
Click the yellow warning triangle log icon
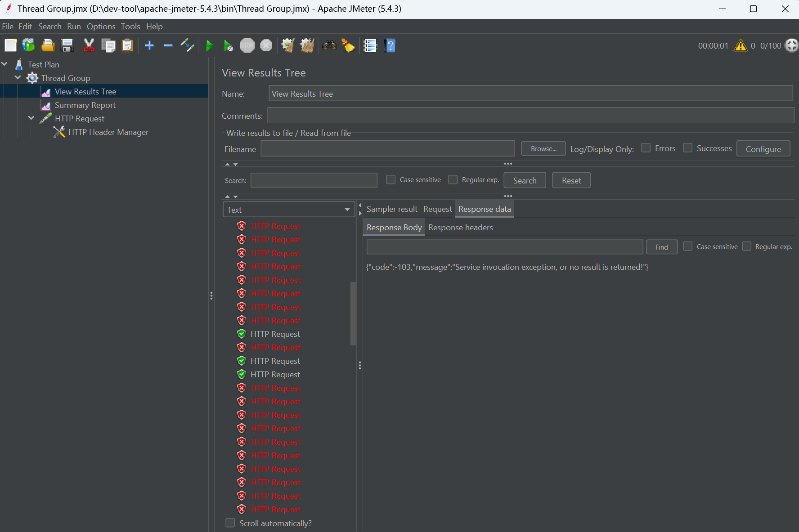740,45
